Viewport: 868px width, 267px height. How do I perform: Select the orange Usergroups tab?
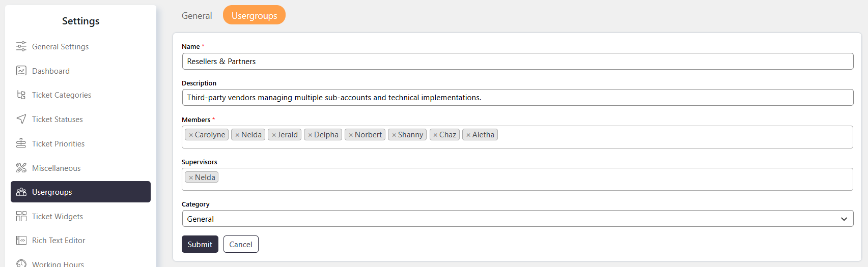(x=254, y=15)
